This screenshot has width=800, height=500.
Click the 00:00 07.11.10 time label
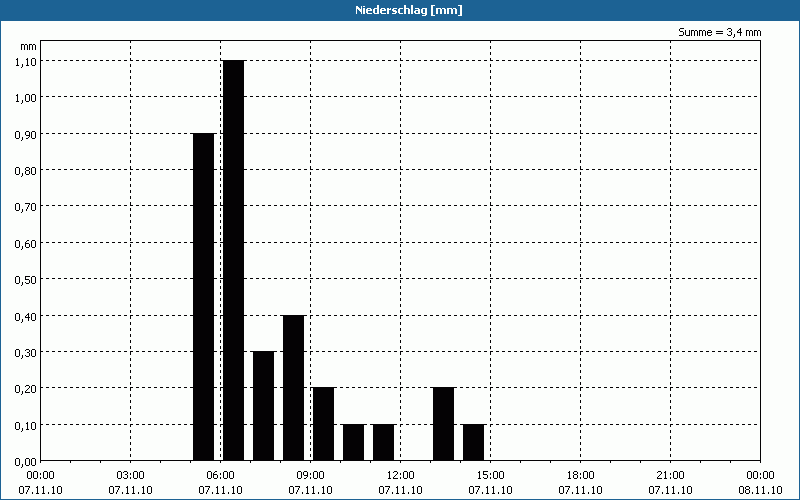pos(40,483)
